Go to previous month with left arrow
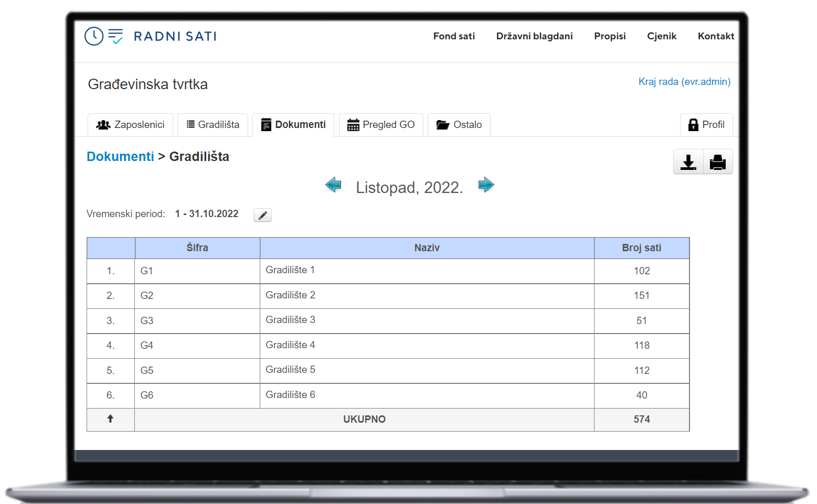The image size is (817, 504). 333,185
